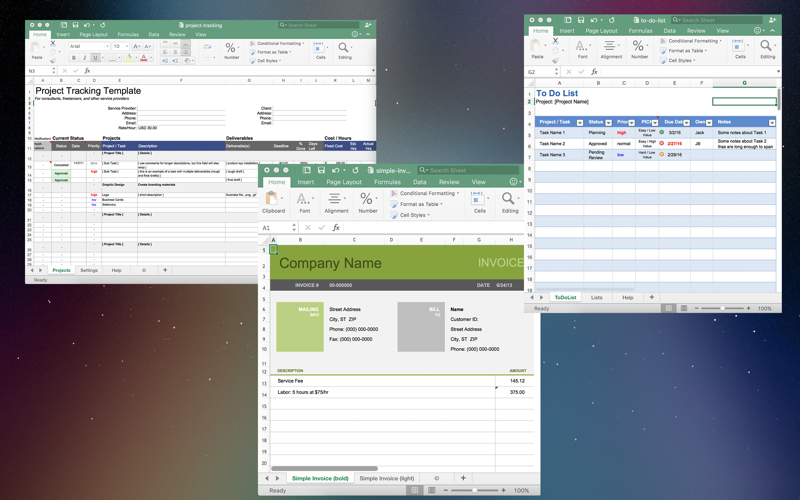Click the Save icon in simple-invoice window
The height and width of the screenshot is (500, 800).
click(321, 170)
